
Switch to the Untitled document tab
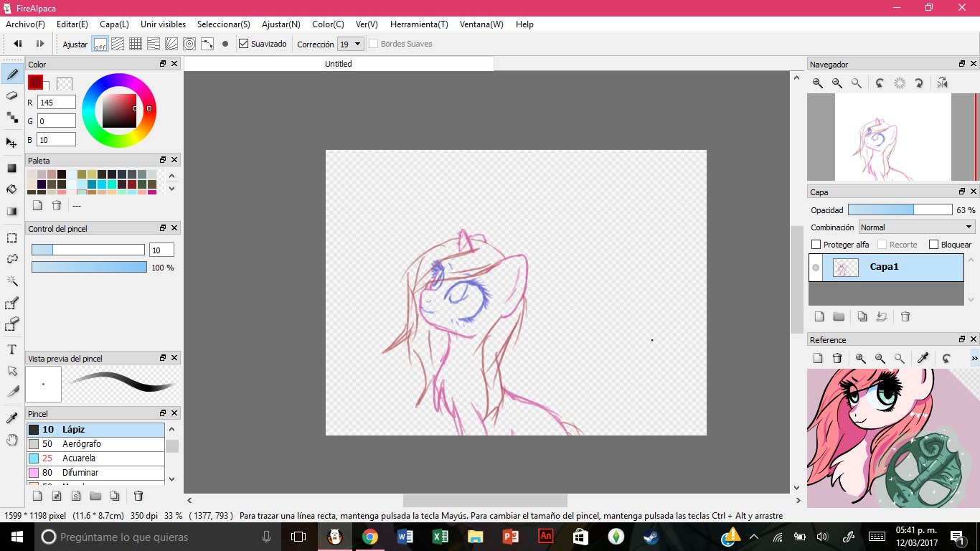339,64
